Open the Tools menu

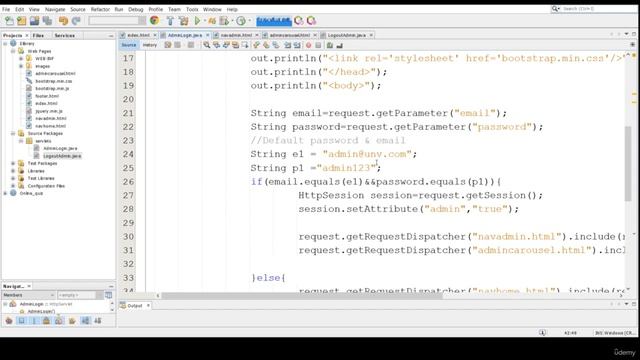[192, 9]
